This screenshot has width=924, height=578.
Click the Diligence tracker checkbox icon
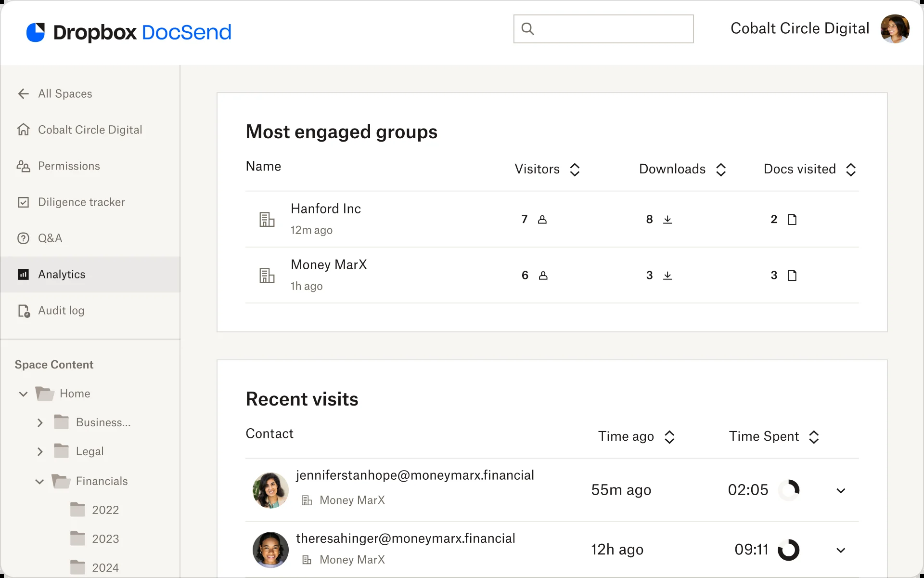(24, 202)
